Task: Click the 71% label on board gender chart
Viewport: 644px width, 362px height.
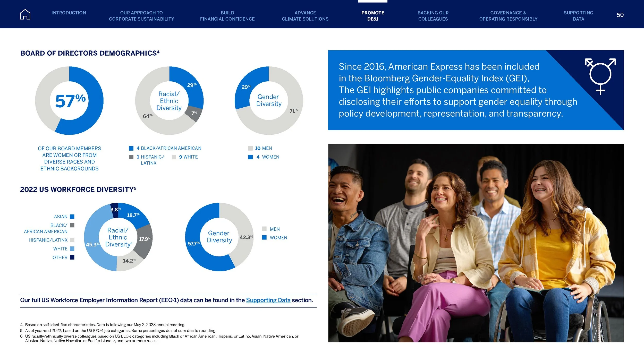Action: click(293, 111)
